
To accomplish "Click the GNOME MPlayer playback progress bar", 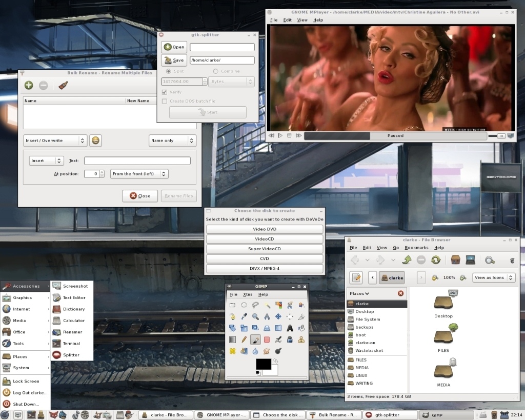I will click(395, 136).
